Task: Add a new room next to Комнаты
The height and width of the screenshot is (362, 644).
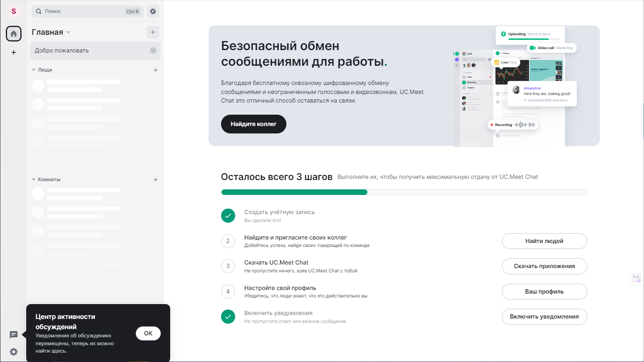Action: pyautogui.click(x=156, y=180)
